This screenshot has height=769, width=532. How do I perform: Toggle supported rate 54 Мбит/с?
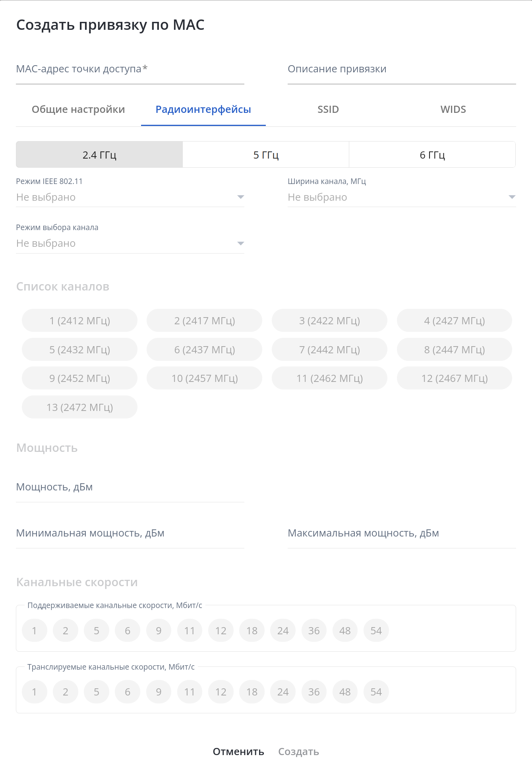[376, 631]
